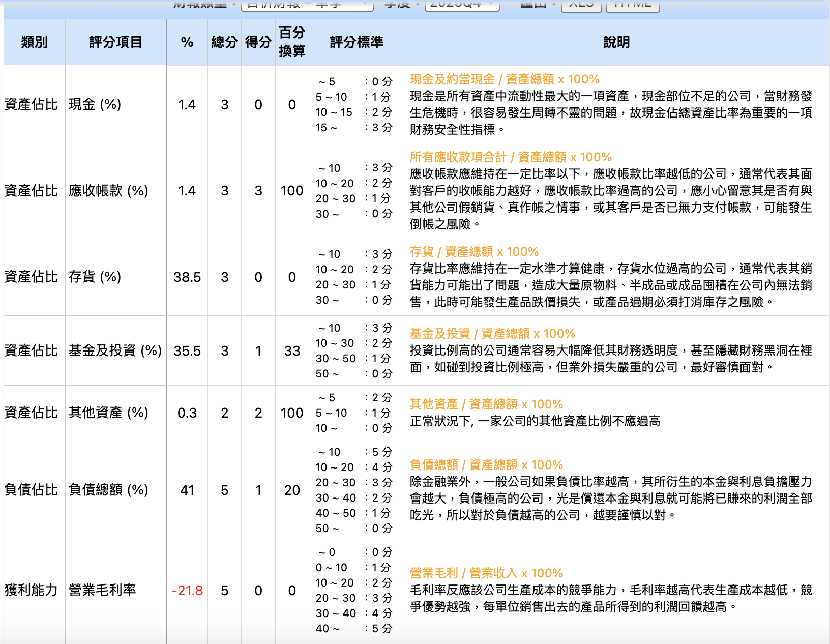Click '40 ~ : 5 分' gross margin criterion

[354, 629]
